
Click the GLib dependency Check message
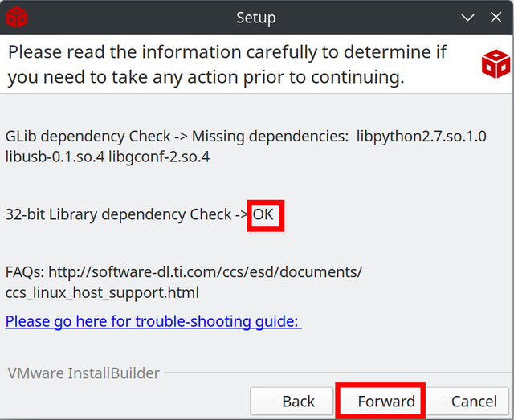click(x=246, y=146)
